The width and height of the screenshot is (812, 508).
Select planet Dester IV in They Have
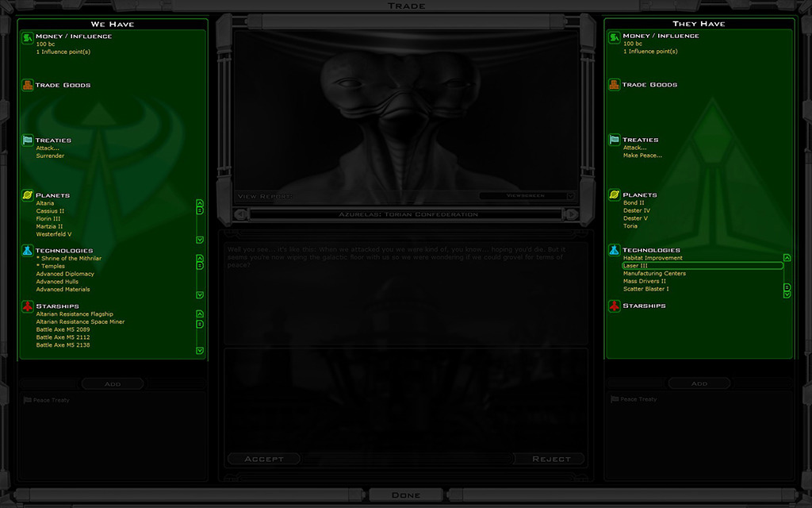(637, 210)
